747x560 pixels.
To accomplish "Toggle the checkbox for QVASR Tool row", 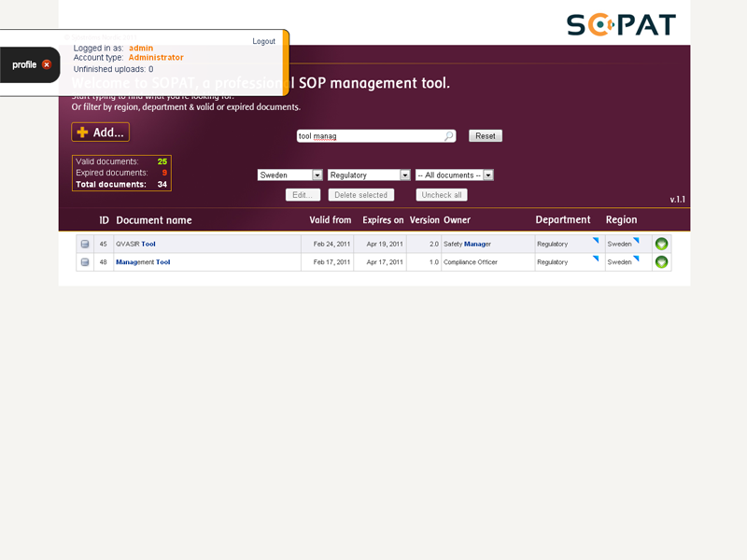I will pyautogui.click(x=85, y=244).
